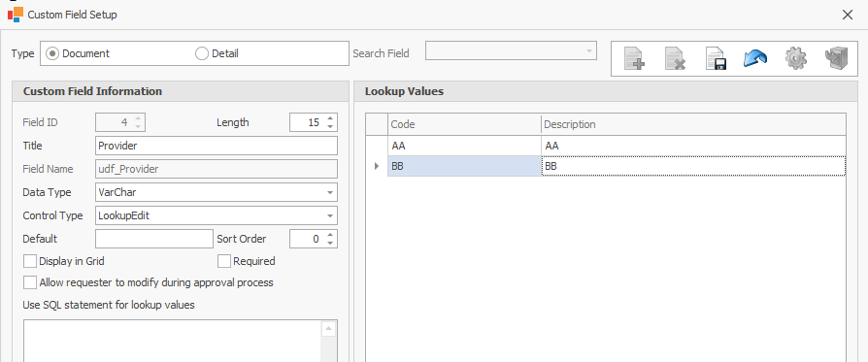Click the New custom field icon
Viewport: 868px width, 362px height.
pyautogui.click(x=634, y=58)
